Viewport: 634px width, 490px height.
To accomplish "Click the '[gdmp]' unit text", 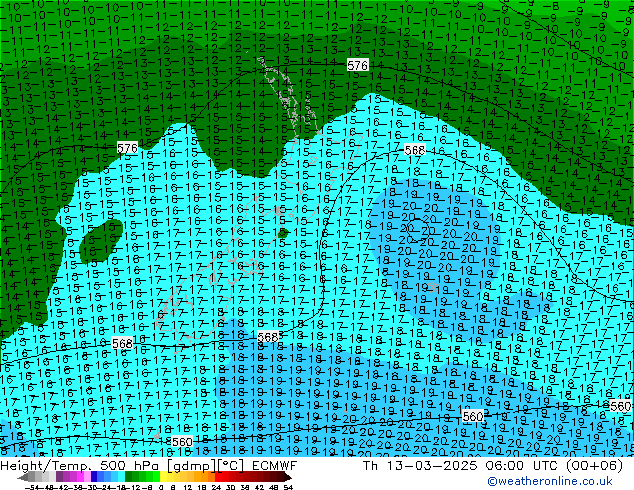I will 190,466.
